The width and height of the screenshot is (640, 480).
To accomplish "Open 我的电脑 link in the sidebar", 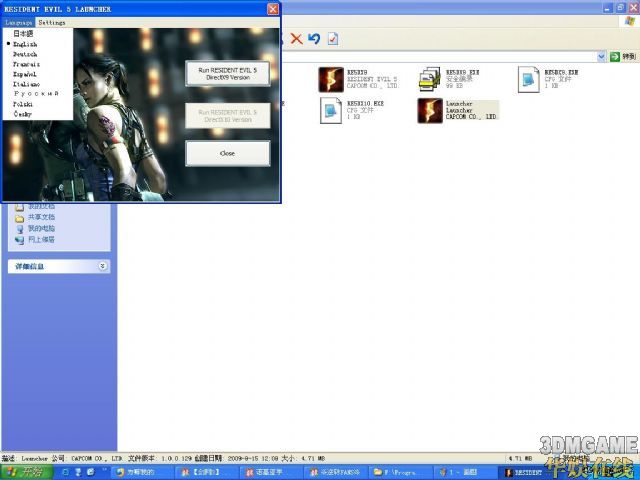I will pos(41,229).
